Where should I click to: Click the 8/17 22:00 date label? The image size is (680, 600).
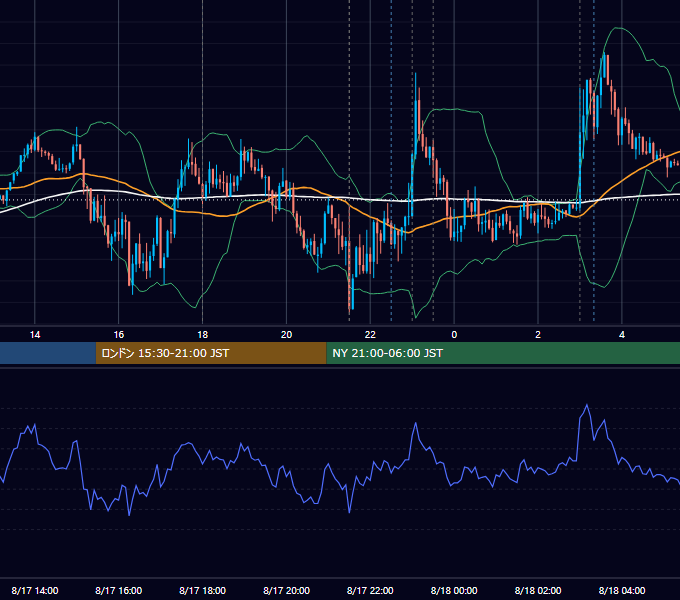coord(370,590)
